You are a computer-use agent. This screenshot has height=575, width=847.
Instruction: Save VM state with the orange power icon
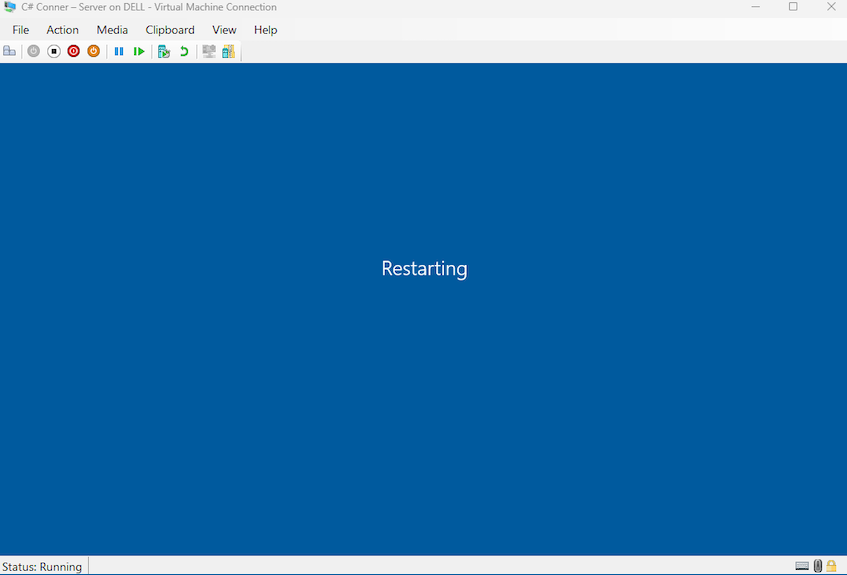pyautogui.click(x=93, y=51)
